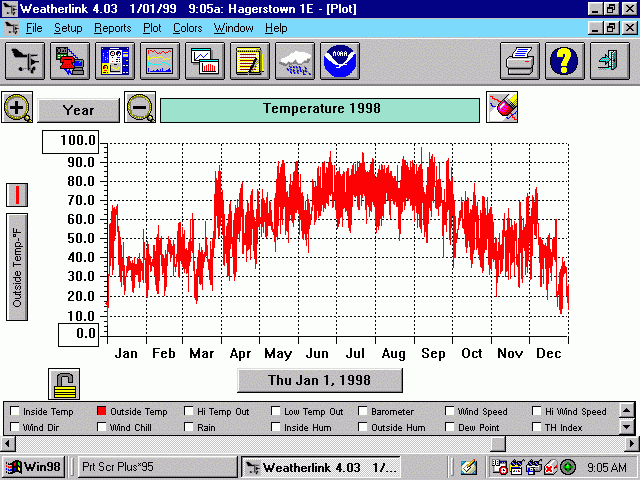The width and height of the screenshot is (640, 480).
Task: Open the Setup menu
Action: [x=68, y=28]
